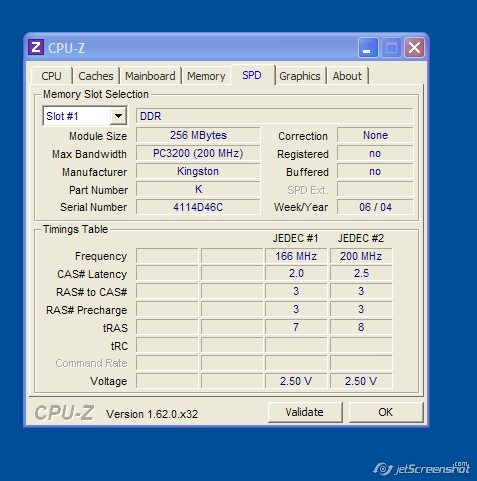Click the CAS# Latency 2.5 cell
The width and height of the screenshot is (477, 481).
pos(361,274)
